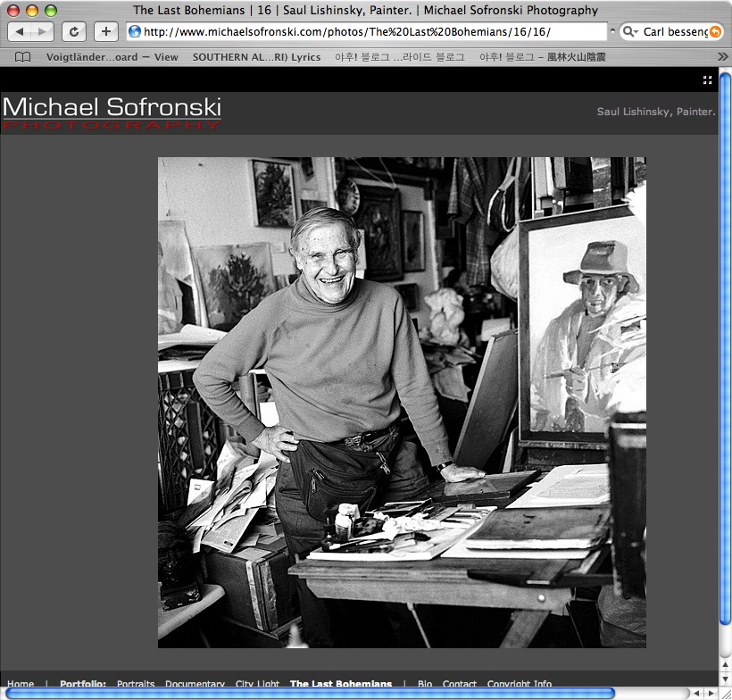Open the SOUTHERN AL...RI) Lyrics bookmark

coord(256,56)
